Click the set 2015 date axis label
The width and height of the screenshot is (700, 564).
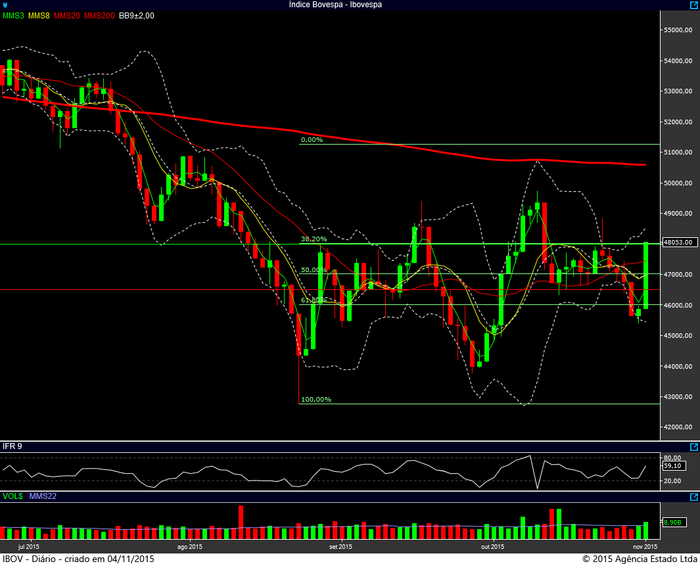[x=341, y=547]
